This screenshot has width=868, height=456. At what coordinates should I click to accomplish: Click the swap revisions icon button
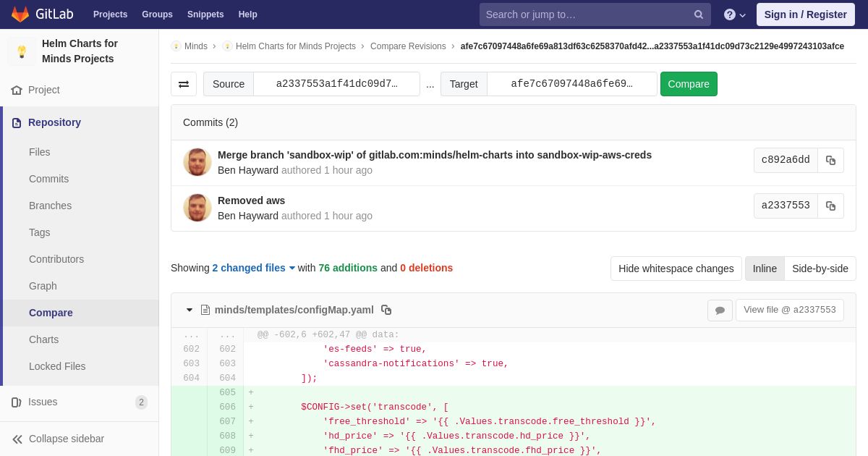point(184,84)
